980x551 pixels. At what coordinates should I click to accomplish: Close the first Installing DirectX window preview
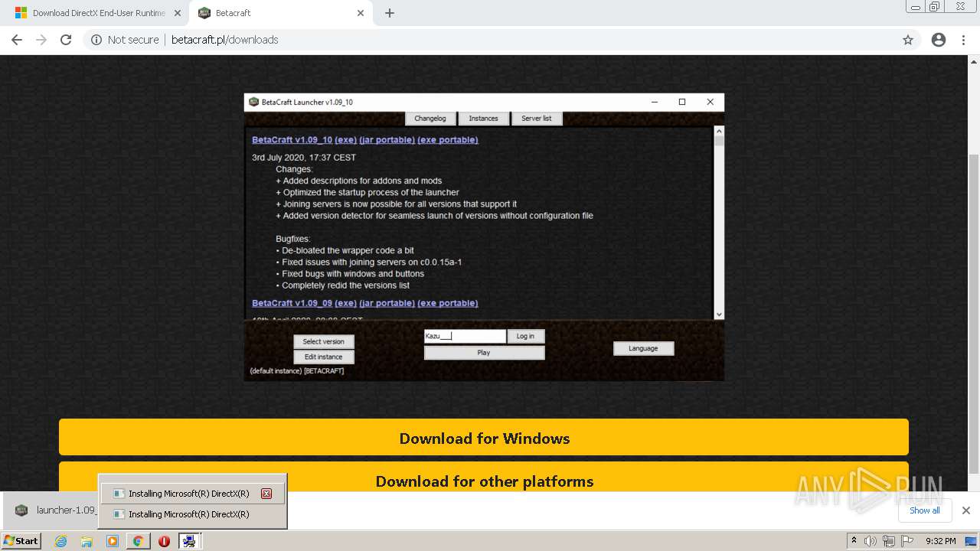tap(266, 494)
